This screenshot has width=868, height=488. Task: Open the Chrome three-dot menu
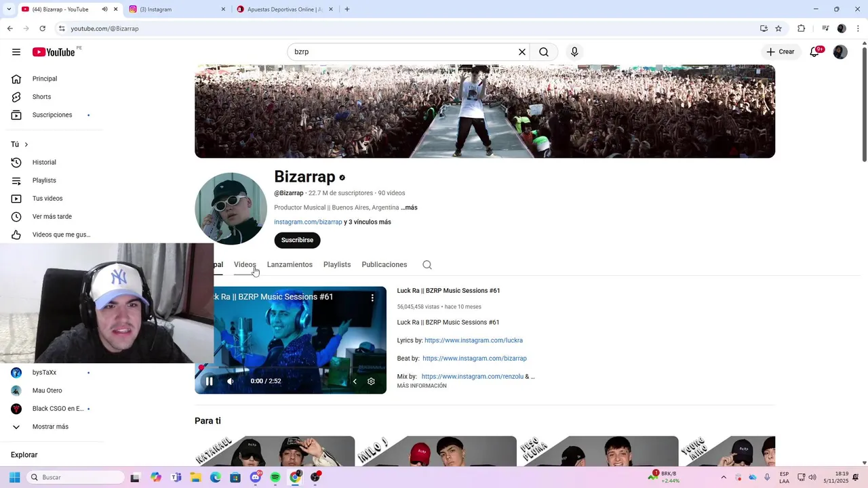coord(858,28)
